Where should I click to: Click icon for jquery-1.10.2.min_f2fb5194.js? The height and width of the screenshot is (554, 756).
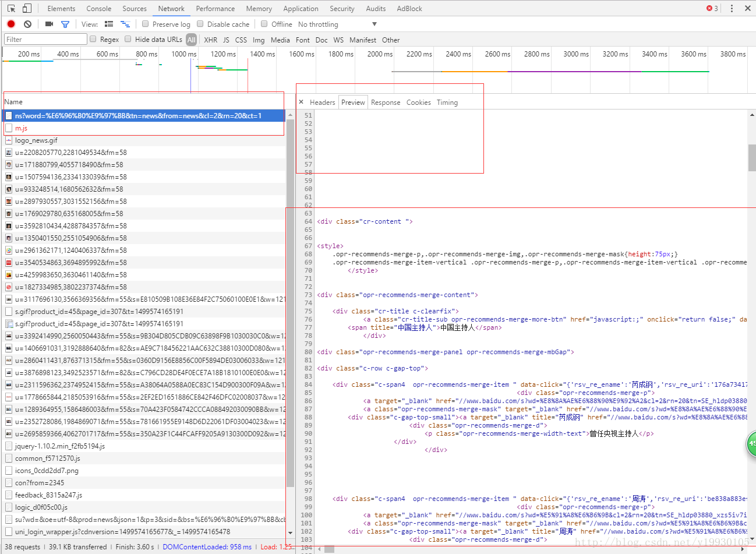click(x=9, y=446)
